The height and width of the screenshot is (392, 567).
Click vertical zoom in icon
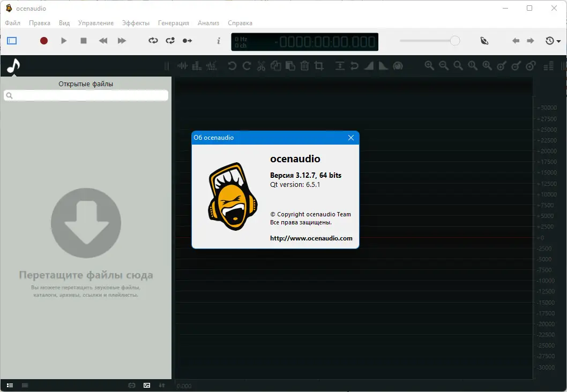click(x=502, y=66)
